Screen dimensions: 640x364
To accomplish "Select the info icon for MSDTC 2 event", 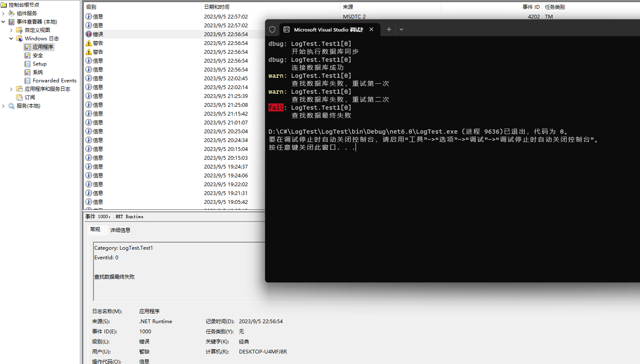I will 89,16.
